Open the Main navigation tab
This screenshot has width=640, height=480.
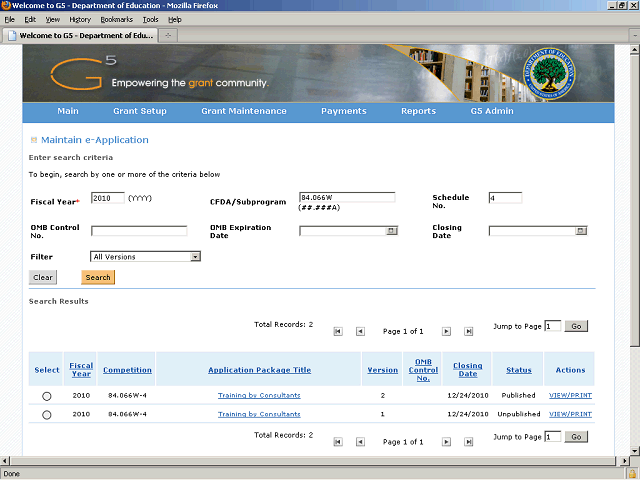(x=68, y=111)
